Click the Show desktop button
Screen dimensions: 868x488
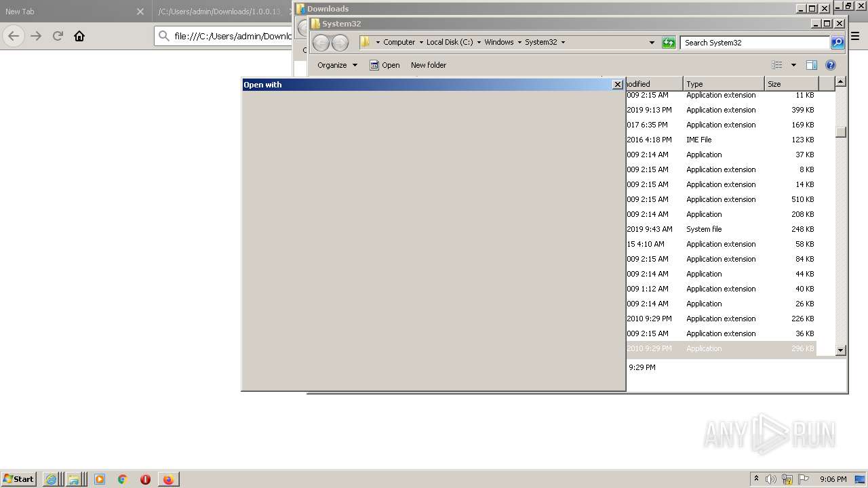pos(860,479)
